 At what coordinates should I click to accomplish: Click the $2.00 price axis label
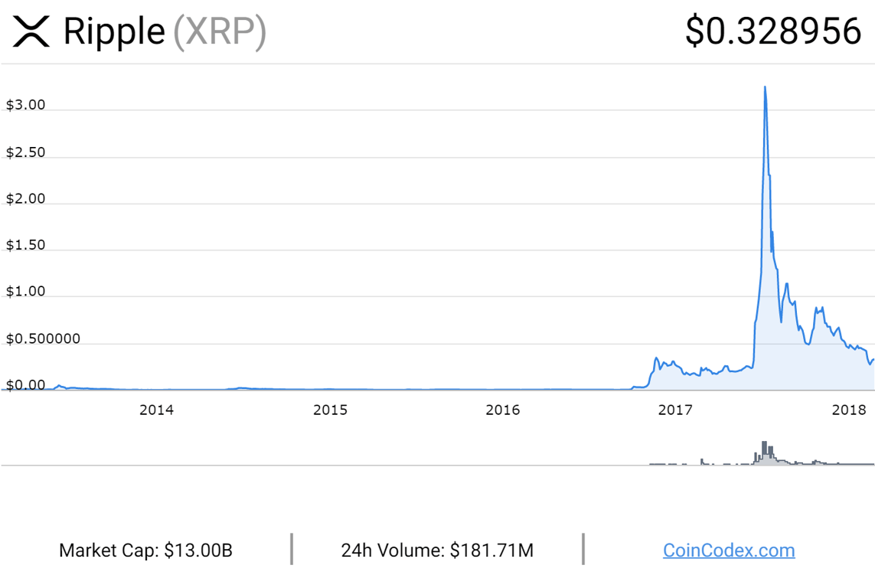26,198
